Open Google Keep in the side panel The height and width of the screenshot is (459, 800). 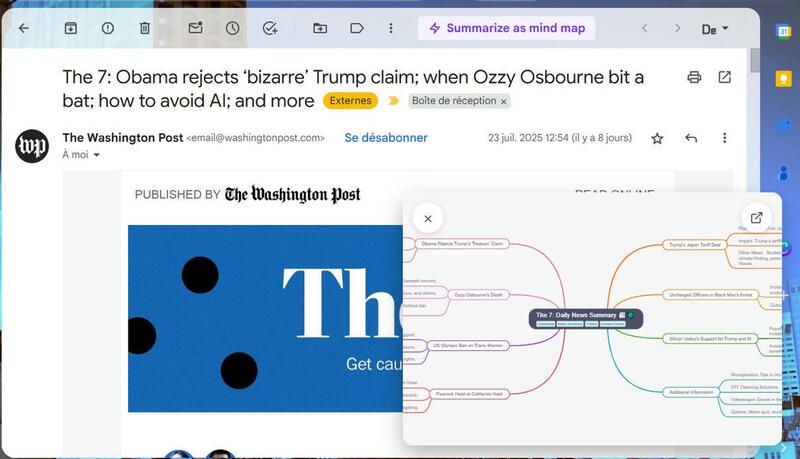tap(783, 79)
